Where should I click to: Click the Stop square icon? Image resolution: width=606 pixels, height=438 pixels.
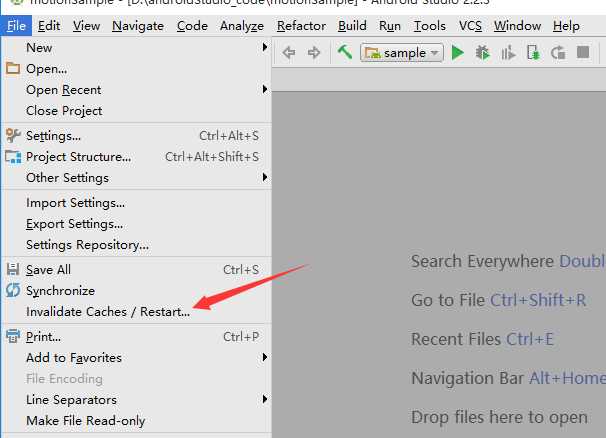[x=583, y=52]
